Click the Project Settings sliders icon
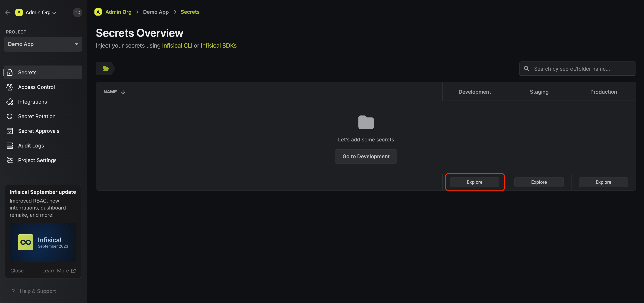The image size is (644, 303). pyautogui.click(x=10, y=160)
